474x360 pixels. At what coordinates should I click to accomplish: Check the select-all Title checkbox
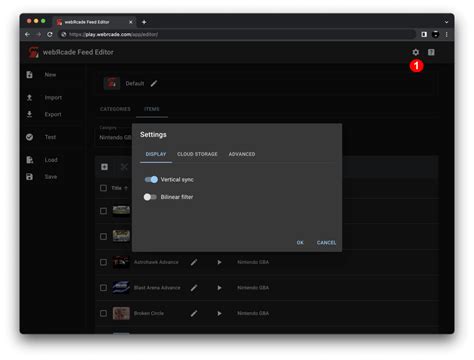point(103,188)
